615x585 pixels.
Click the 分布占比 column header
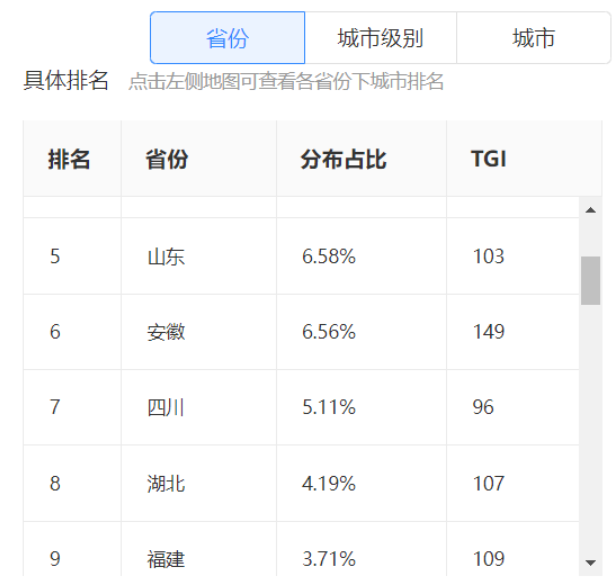click(x=343, y=159)
